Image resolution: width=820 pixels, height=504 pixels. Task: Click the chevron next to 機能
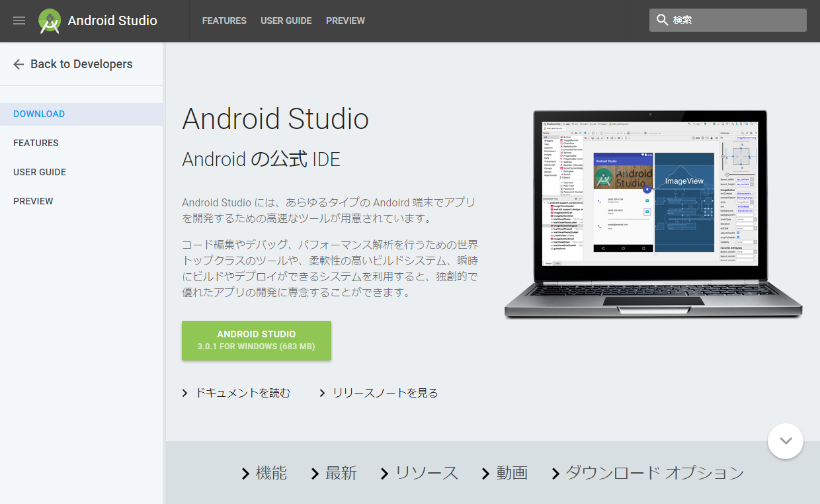pos(246,474)
